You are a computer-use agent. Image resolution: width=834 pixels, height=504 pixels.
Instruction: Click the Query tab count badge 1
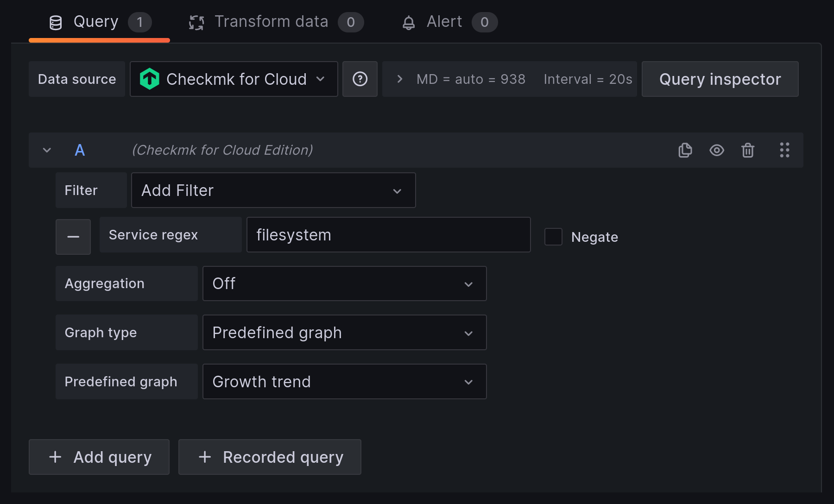[x=139, y=22]
